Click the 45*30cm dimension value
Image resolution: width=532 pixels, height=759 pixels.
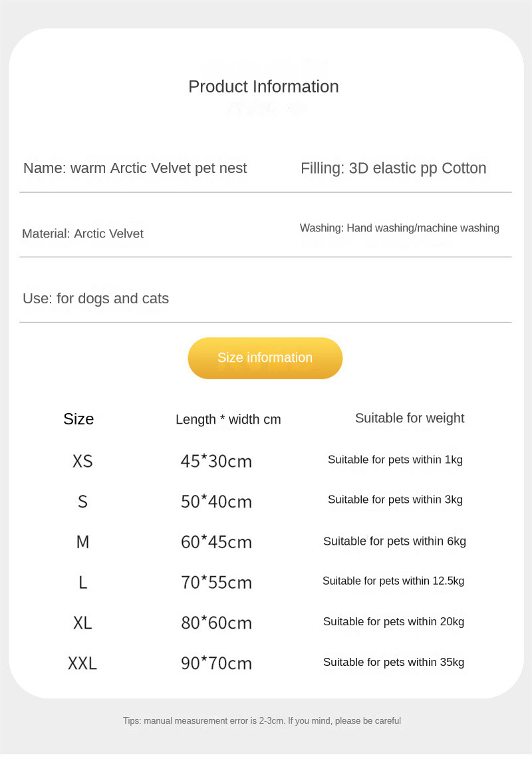(x=216, y=461)
